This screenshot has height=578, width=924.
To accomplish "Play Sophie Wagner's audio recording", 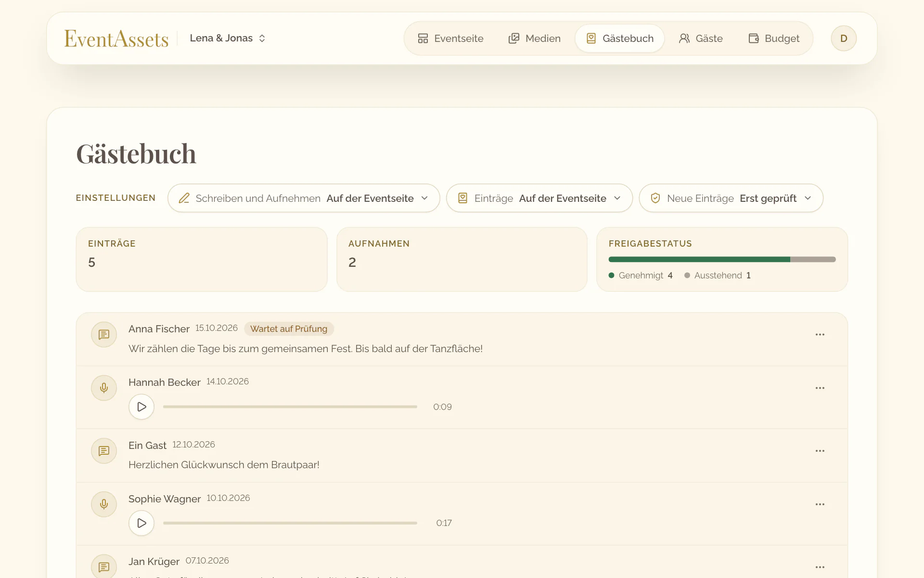I will coord(141,523).
